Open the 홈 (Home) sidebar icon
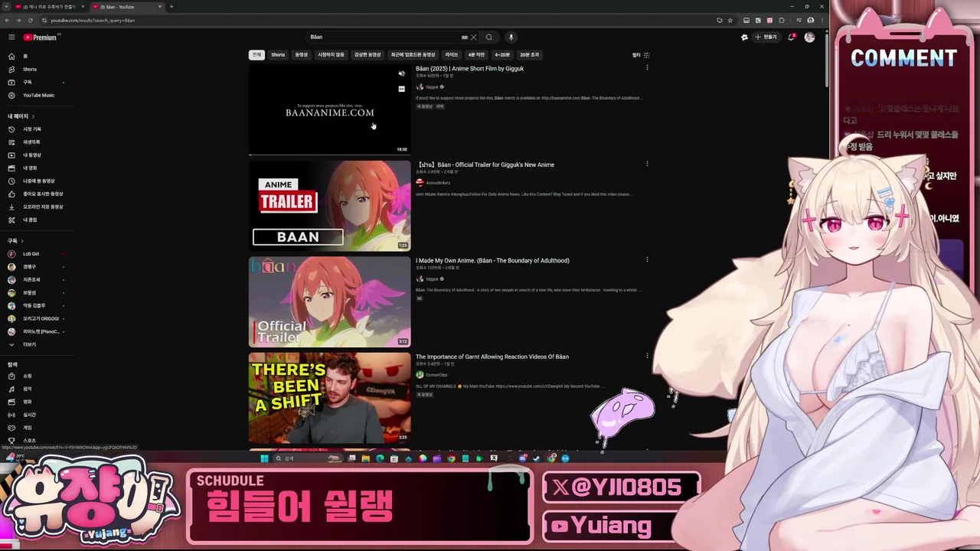The image size is (980, 551). coord(11,57)
